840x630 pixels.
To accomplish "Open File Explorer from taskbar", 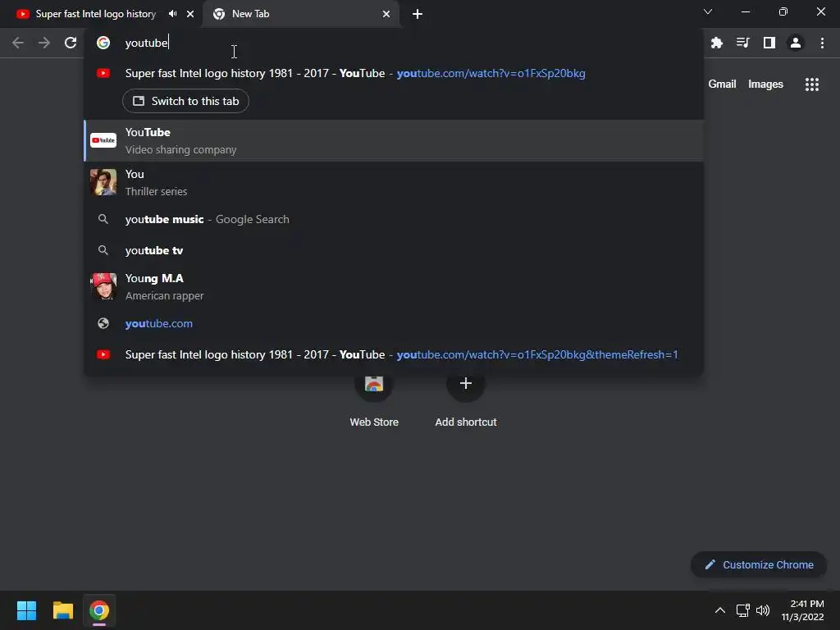I will coord(62,610).
